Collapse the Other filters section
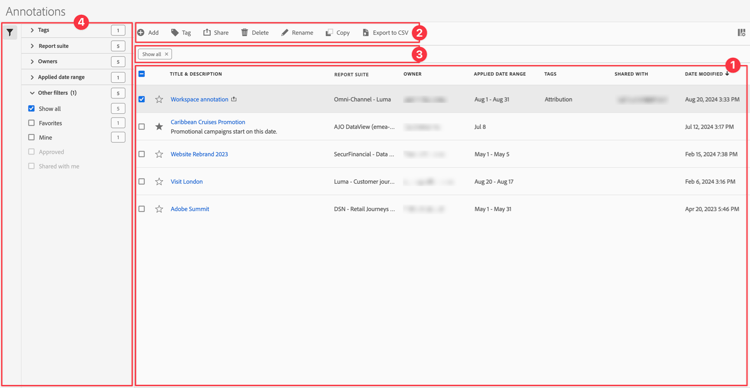 [x=32, y=93]
